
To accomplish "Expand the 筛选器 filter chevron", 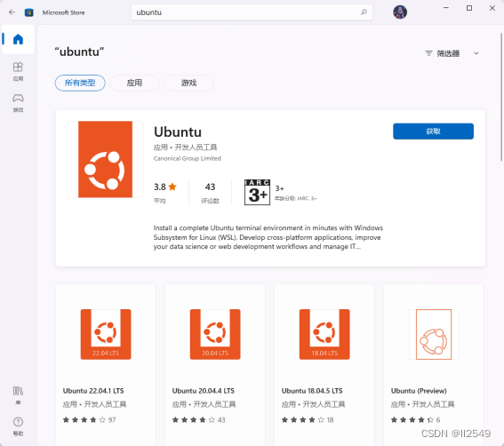I will coord(476,53).
